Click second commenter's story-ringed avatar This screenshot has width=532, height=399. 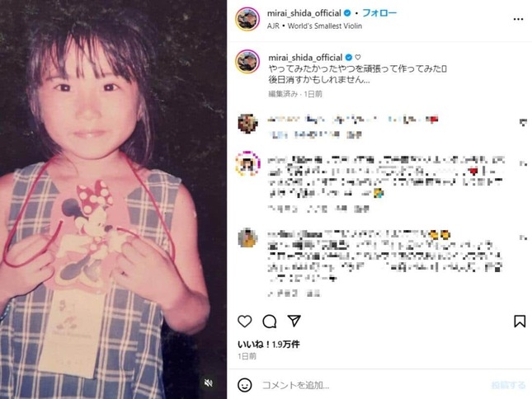(x=248, y=163)
